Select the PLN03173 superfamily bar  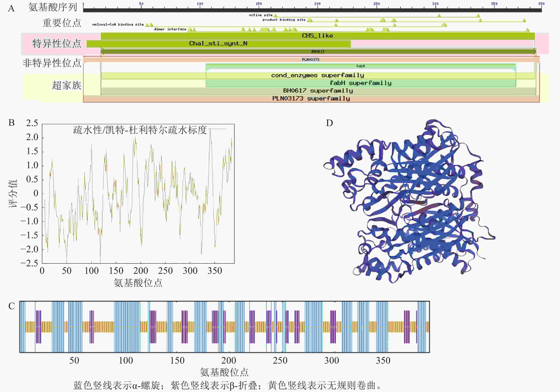[311, 98]
